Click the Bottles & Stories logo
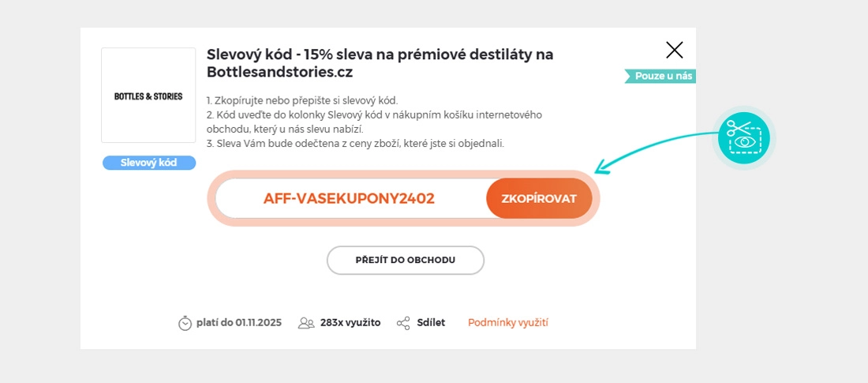This screenshot has height=383, width=868. [x=148, y=96]
